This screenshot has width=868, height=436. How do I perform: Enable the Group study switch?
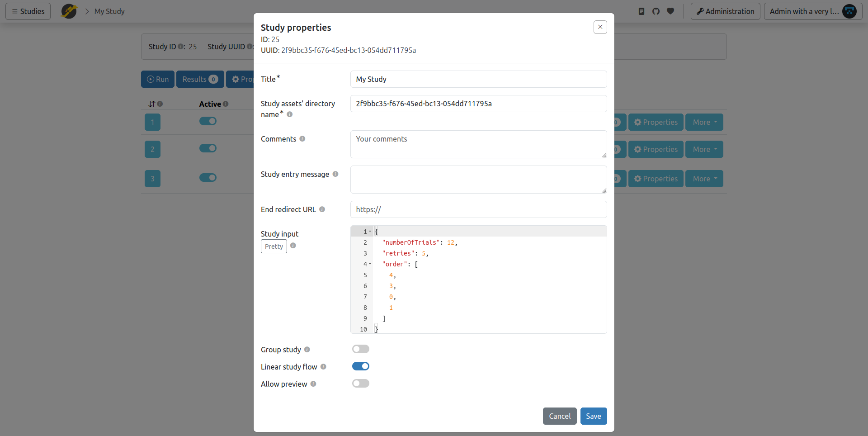pyautogui.click(x=361, y=349)
